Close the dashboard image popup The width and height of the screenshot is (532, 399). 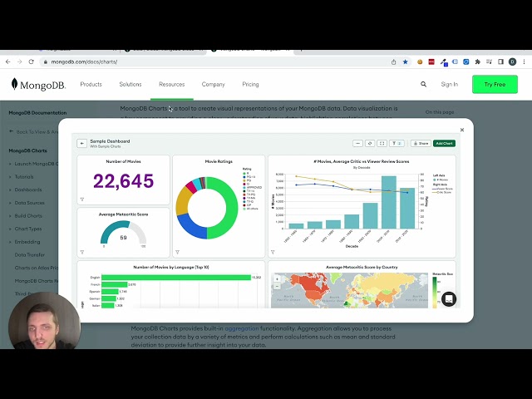[462, 130]
